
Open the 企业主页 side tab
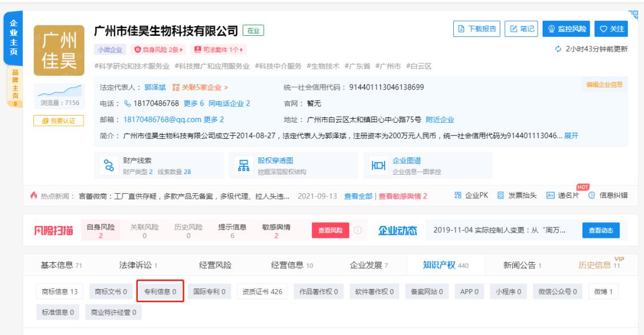(x=14, y=38)
